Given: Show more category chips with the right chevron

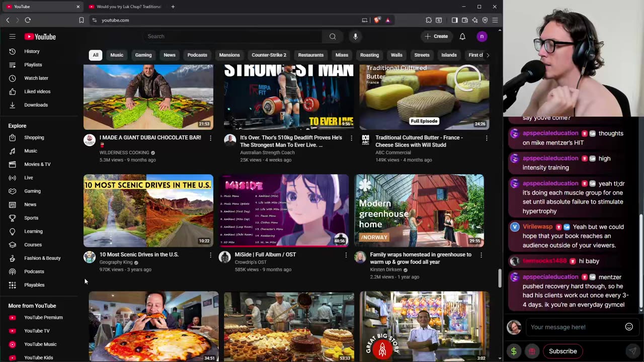Looking at the screenshot, I should tap(487, 55).
